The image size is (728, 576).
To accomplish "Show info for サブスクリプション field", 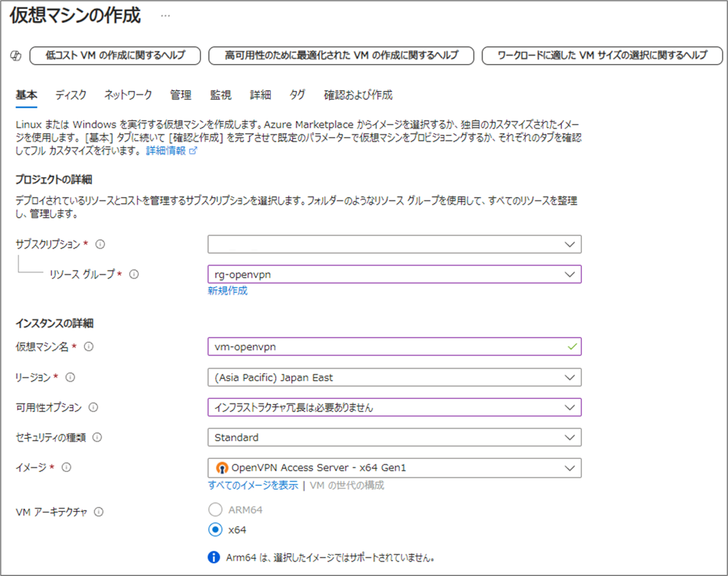I will pos(100,244).
